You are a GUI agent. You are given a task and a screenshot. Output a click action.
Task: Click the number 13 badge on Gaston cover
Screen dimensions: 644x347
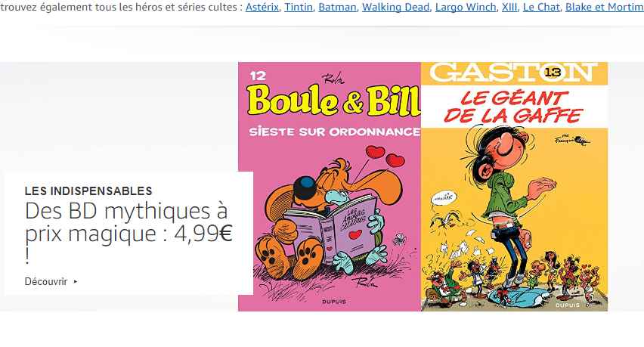pos(553,73)
